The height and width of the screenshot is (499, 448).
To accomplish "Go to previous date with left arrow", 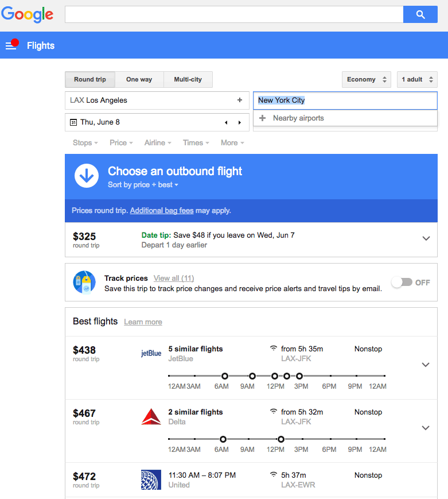I will tap(226, 122).
